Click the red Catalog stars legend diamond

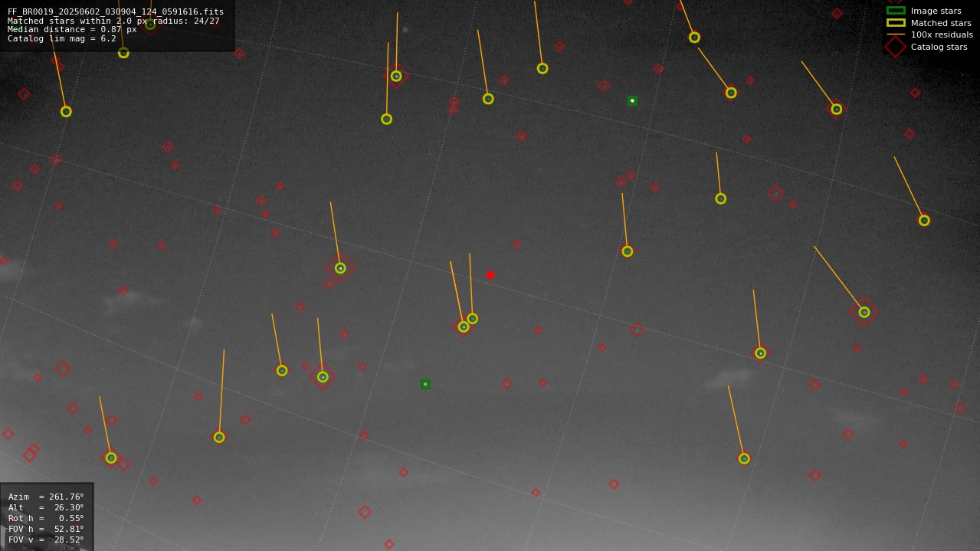click(896, 47)
